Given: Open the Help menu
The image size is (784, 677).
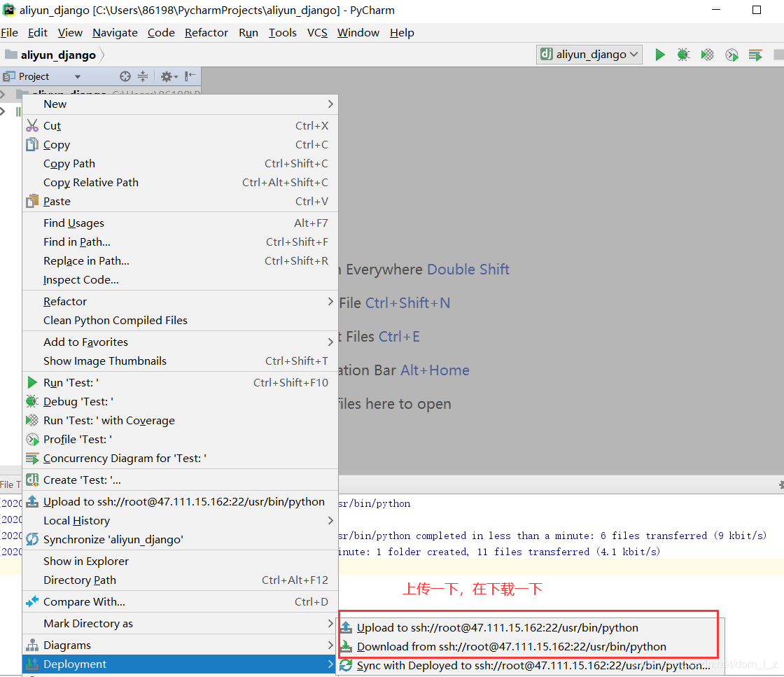Looking at the screenshot, I should point(402,33).
